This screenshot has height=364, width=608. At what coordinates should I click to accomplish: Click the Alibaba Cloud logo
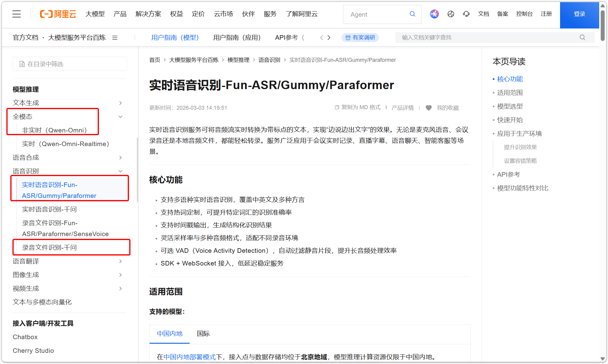click(58, 14)
